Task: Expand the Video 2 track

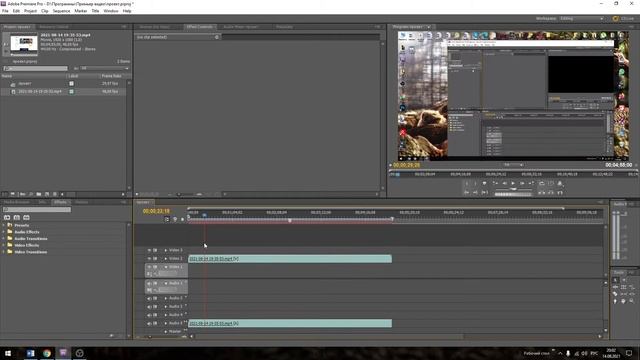Action: pos(166,258)
